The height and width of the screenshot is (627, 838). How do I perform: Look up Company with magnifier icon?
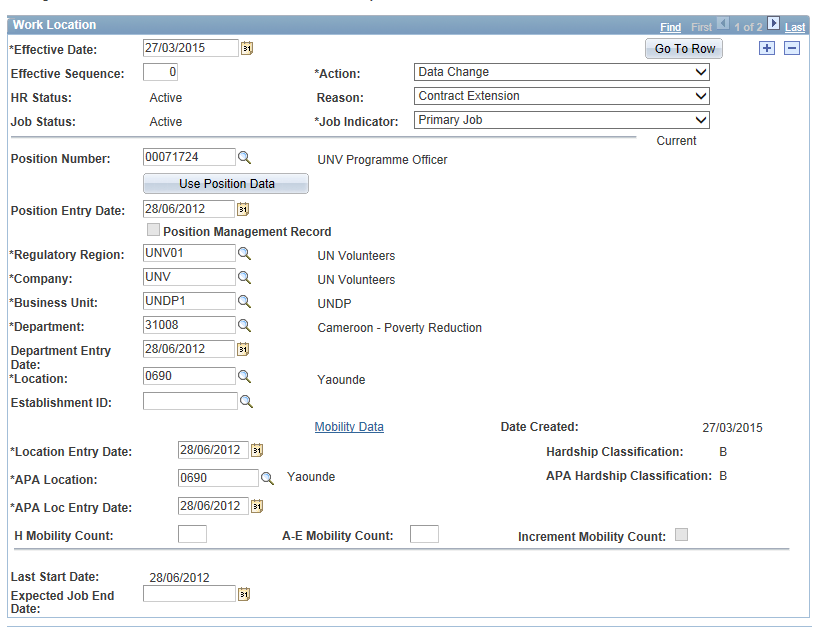244,277
